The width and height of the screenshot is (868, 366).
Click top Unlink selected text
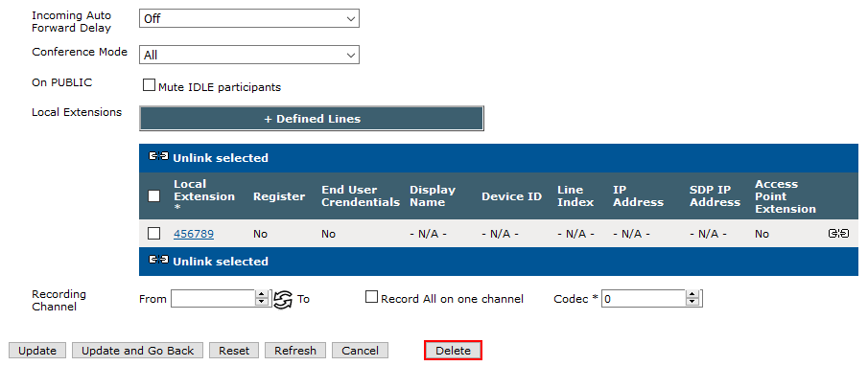click(x=221, y=158)
